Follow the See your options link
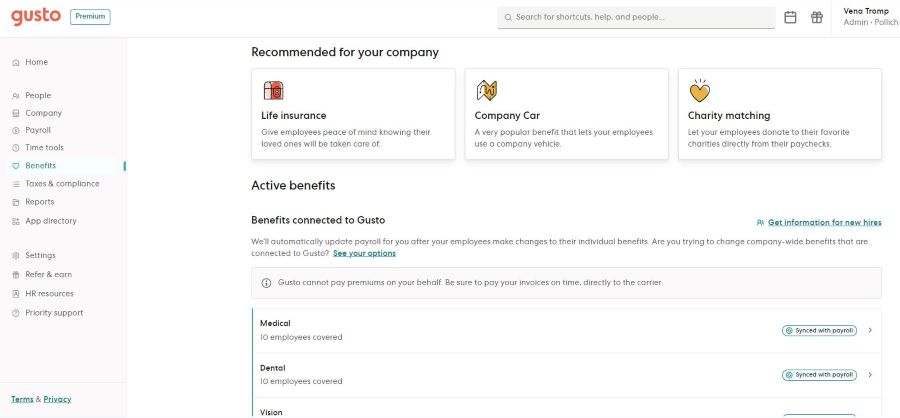Viewport: 900px width, 418px height. pos(364,253)
